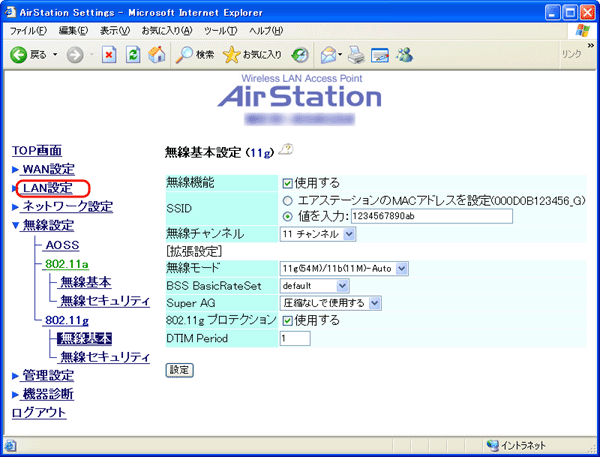Image resolution: width=600 pixels, height=457 pixels.
Task: Open the 無線設定 link
Action: coord(48,225)
